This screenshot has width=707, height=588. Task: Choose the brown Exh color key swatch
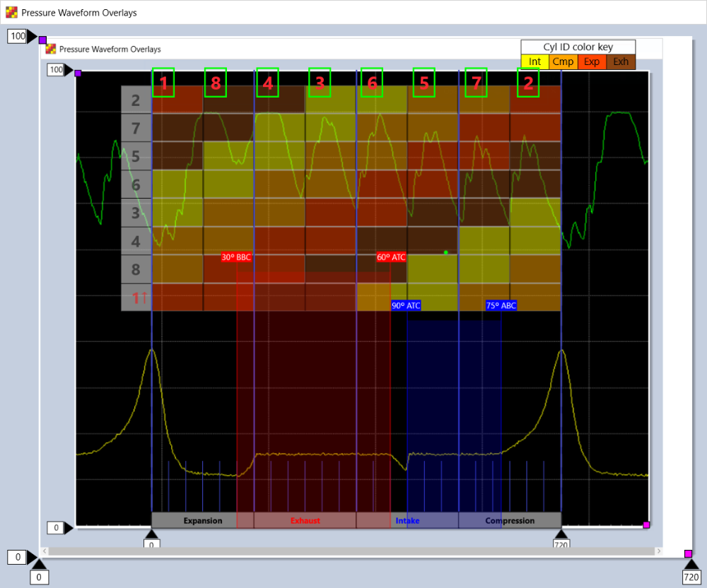[x=621, y=62]
